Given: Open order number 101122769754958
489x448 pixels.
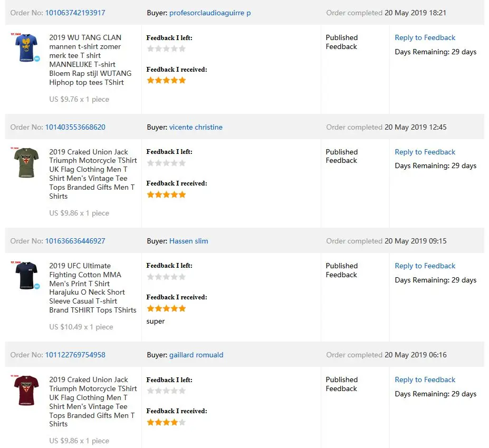Looking at the screenshot, I should [x=75, y=355].
